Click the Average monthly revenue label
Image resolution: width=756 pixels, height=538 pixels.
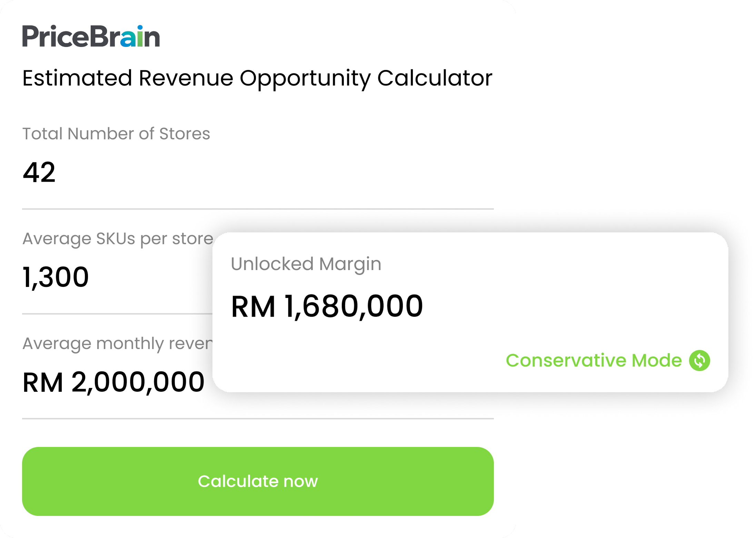coord(118,343)
